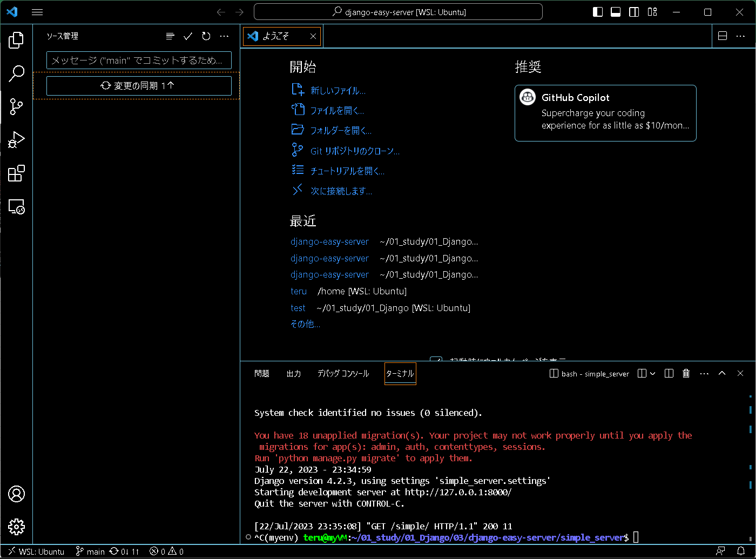
Task: Open recent folder test
Action: click(298, 308)
